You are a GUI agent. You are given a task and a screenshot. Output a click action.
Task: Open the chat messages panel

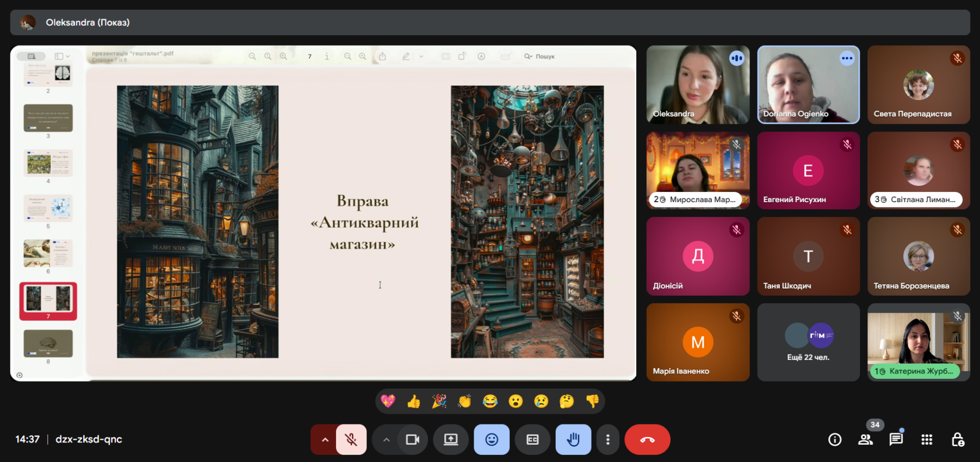coord(896,440)
